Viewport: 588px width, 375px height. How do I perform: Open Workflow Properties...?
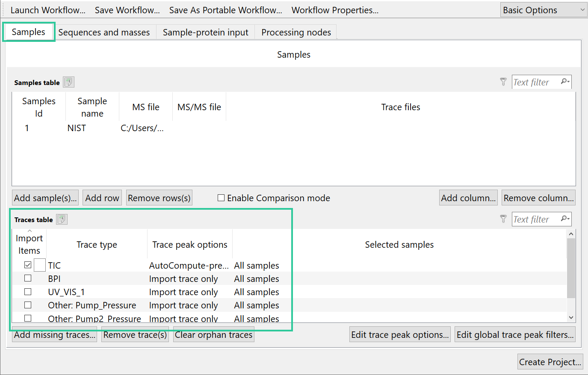[335, 10]
